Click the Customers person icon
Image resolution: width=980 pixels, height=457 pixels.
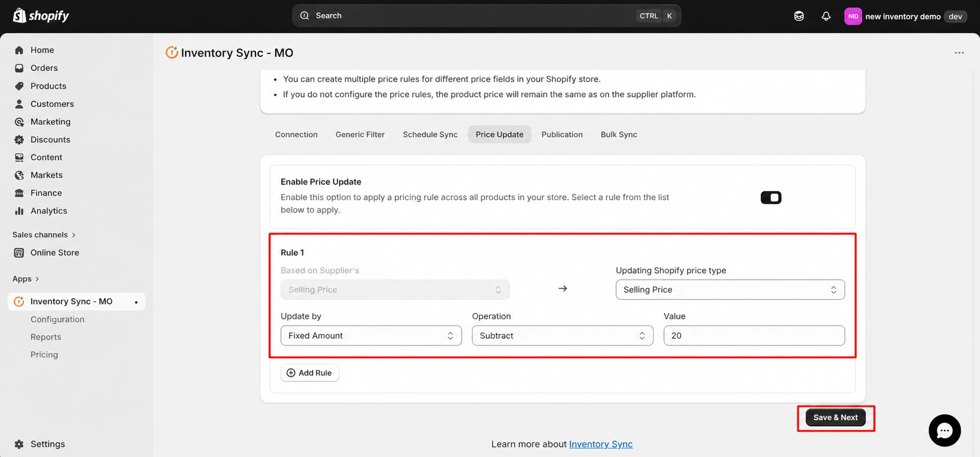pyautogui.click(x=19, y=104)
